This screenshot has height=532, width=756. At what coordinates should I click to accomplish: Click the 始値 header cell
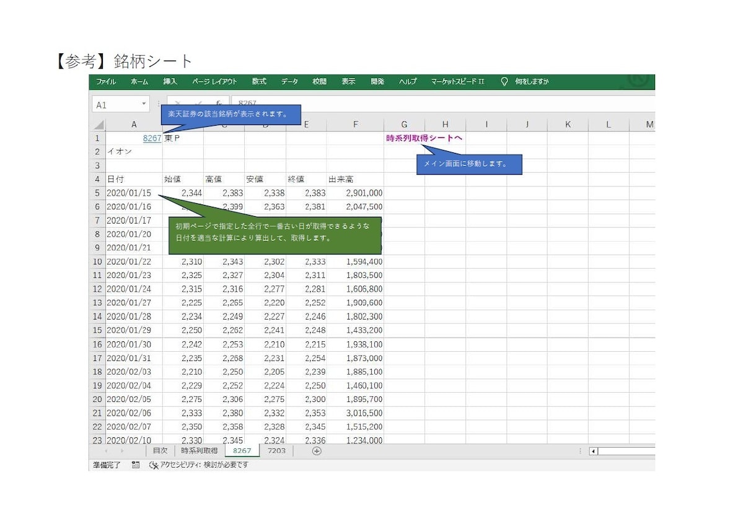(183, 180)
